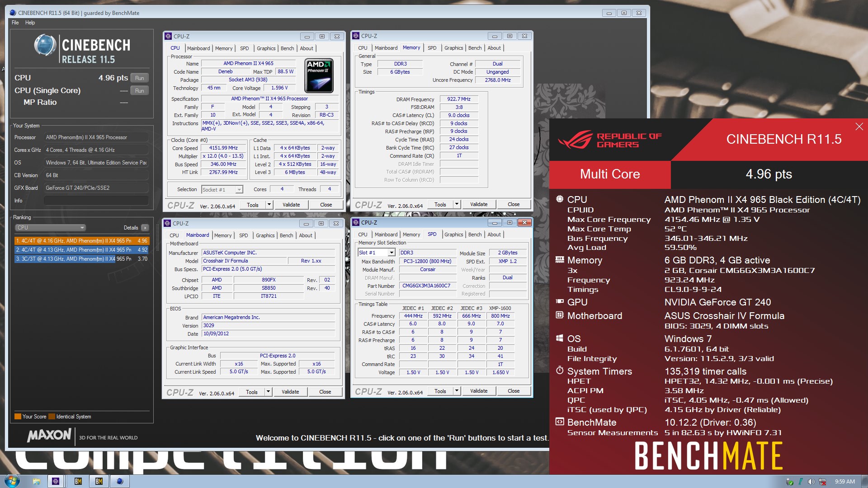Click Validate in the SPD tab window

[x=479, y=391]
